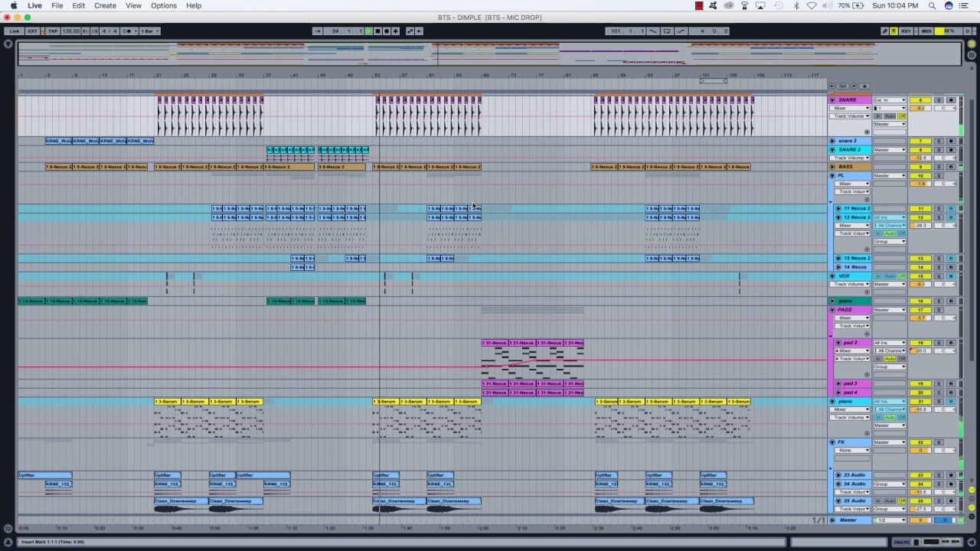Click the Apple menu icon
The image size is (980, 551).
[x=13, y=5]
